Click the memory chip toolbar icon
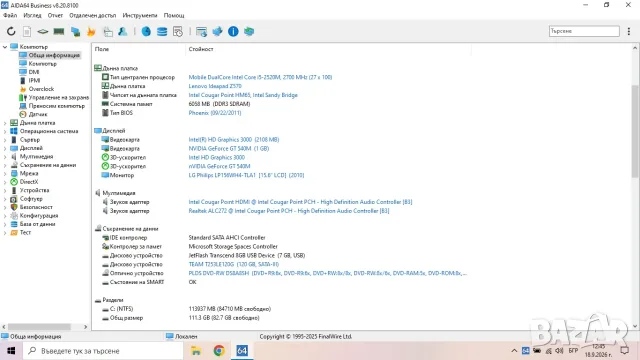This screenshot has width=640, height=360. (x=59, y=31)
